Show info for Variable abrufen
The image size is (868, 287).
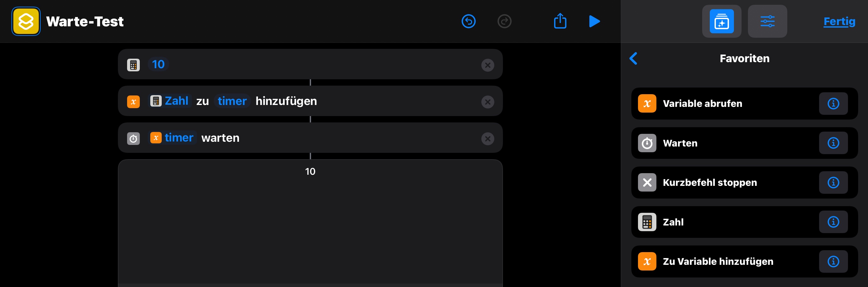[x=833, y=104]
